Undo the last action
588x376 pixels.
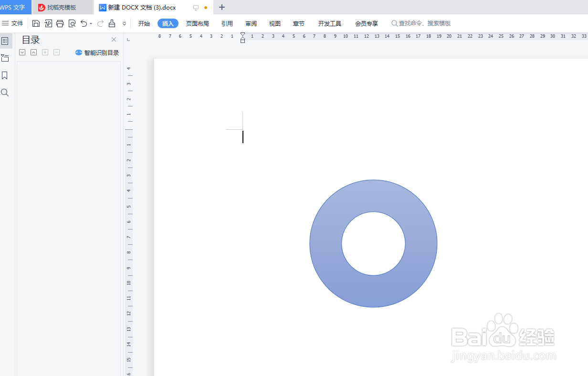(x=84, y=23)
